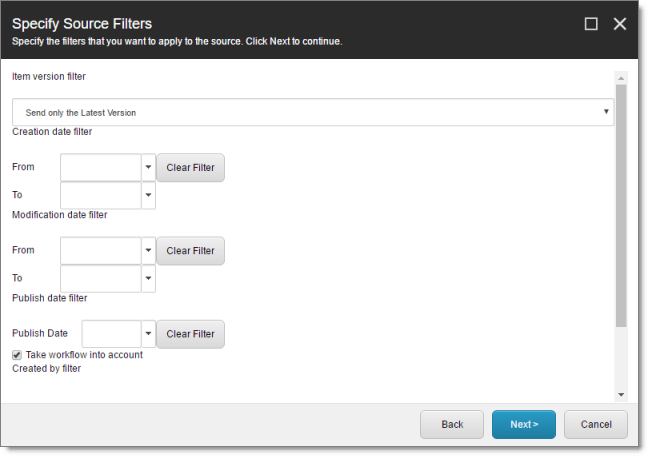Clear the Creation date filter

pos(191,167)
